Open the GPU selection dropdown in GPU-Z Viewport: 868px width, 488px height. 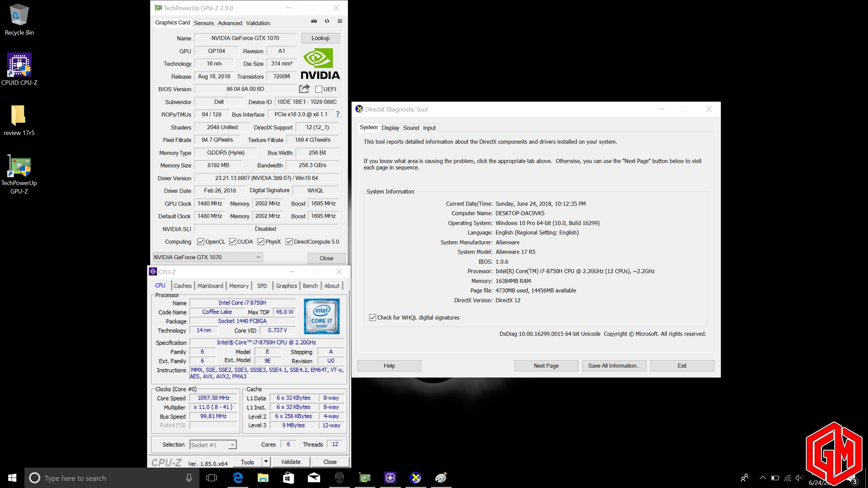click(x=208, y=257)
